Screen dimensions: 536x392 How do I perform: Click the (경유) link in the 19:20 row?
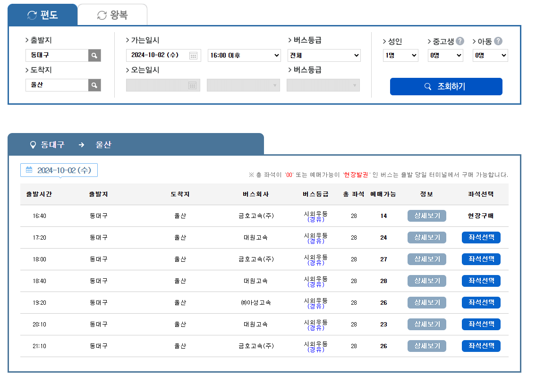click(316, 306)
